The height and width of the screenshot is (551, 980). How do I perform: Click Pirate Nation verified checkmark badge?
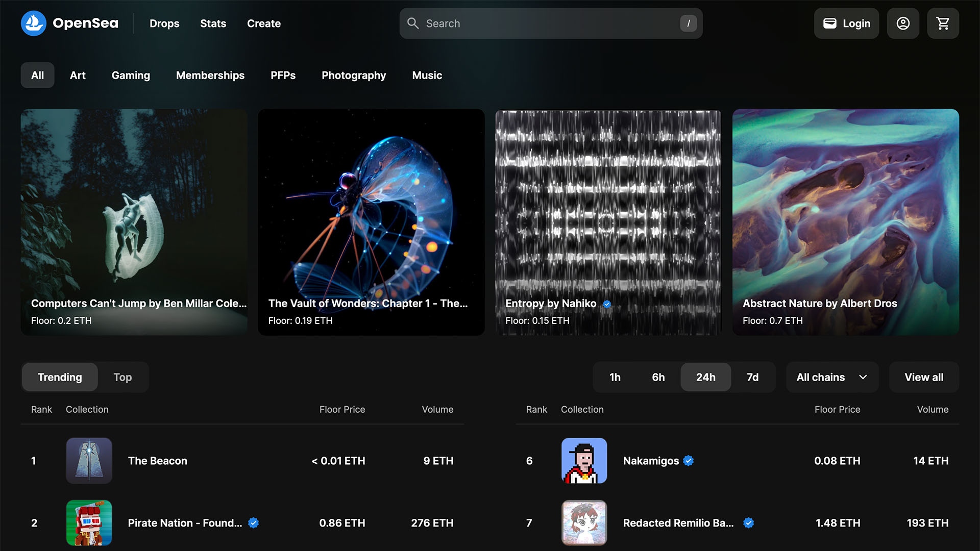click(x=254, y=523)
